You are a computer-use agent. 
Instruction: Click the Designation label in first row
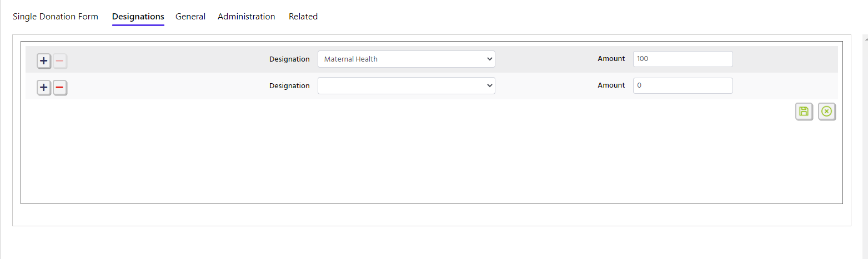[x=289, y=59]
